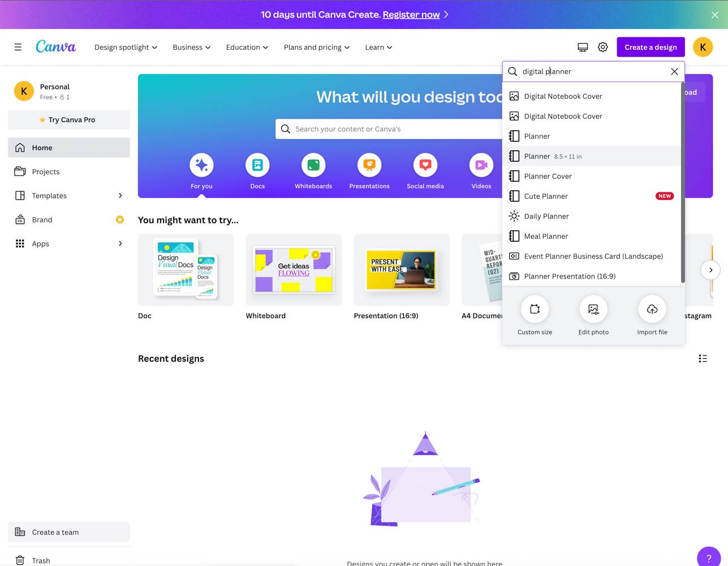This screenshot has width=728, height=566.
Task: Open Trash in the sidebar
Action: [x=69, y=560]
